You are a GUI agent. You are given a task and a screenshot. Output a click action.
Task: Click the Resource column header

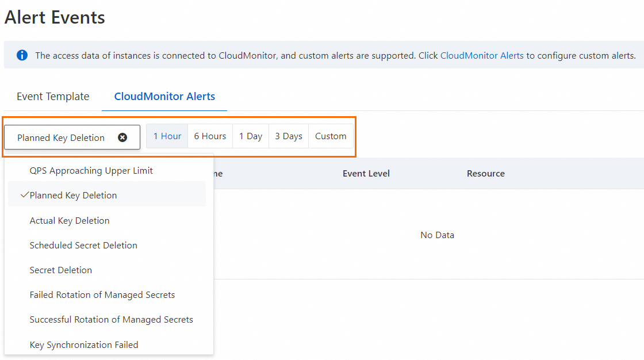tap(485, 174)
